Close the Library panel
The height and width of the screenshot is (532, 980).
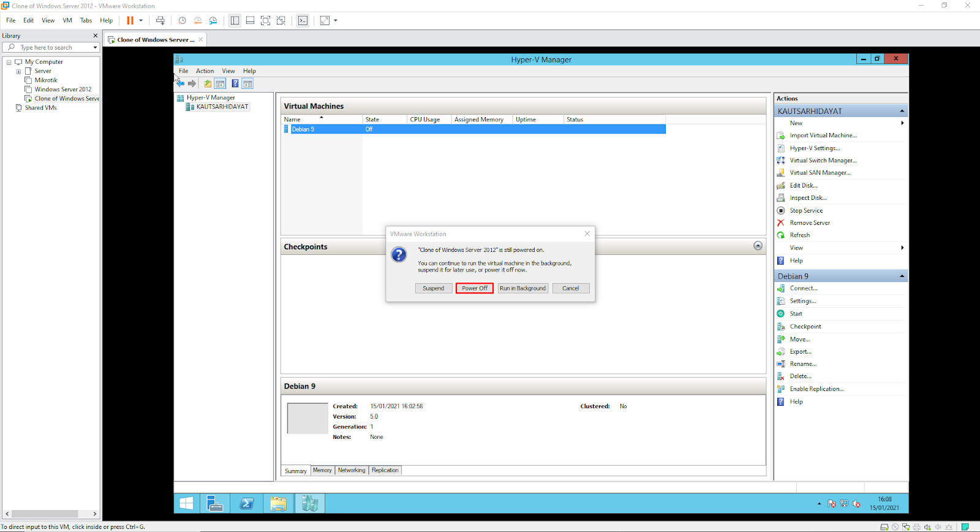click(x=95, y=36)
